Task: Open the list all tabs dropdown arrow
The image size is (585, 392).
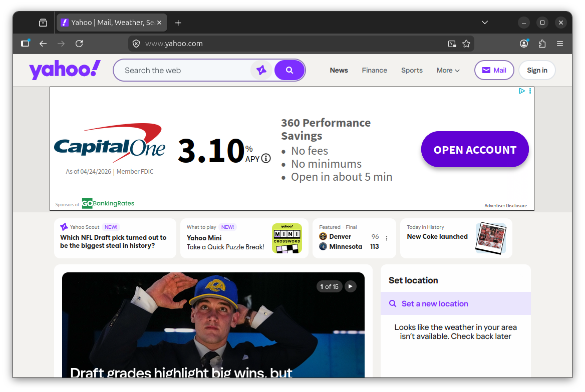Action: click(484, 23)
